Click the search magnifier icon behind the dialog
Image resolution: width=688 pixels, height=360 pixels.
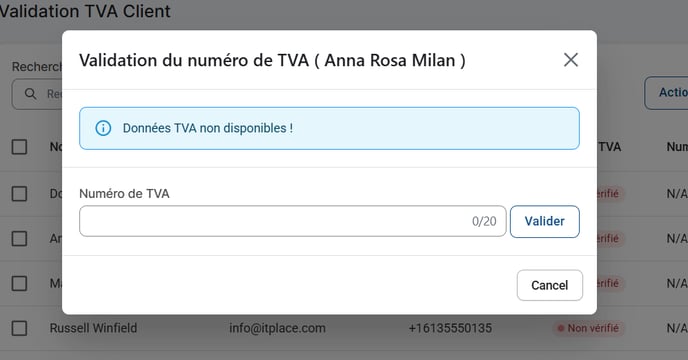30,94
